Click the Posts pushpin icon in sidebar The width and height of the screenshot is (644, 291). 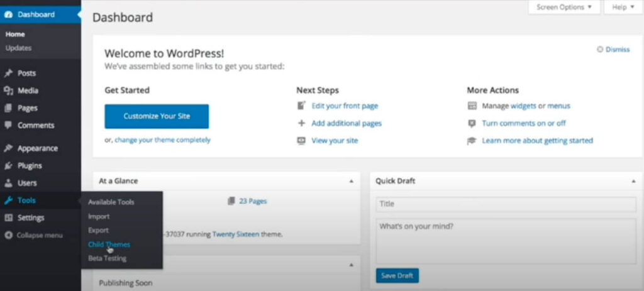tap(9, 74)
